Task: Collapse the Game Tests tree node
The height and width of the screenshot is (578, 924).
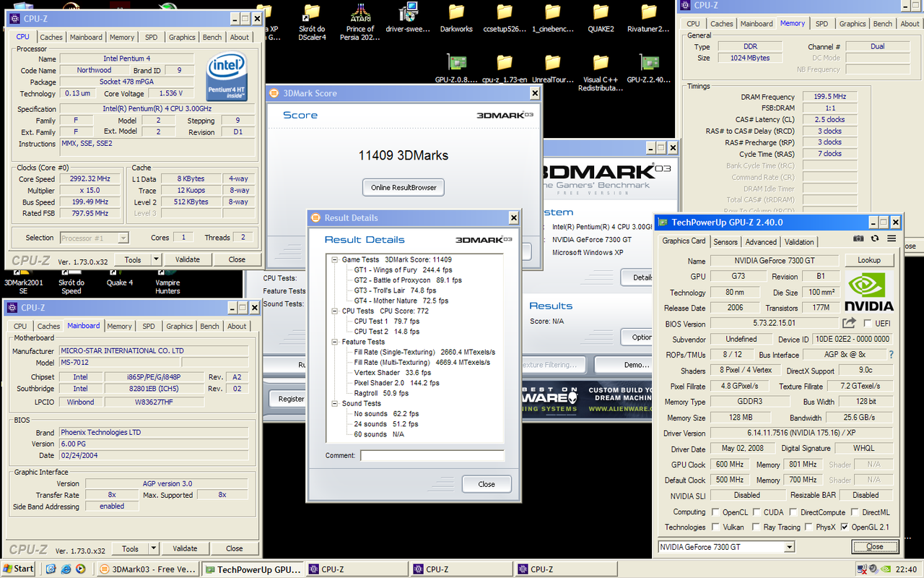Action: click(335, 259)
